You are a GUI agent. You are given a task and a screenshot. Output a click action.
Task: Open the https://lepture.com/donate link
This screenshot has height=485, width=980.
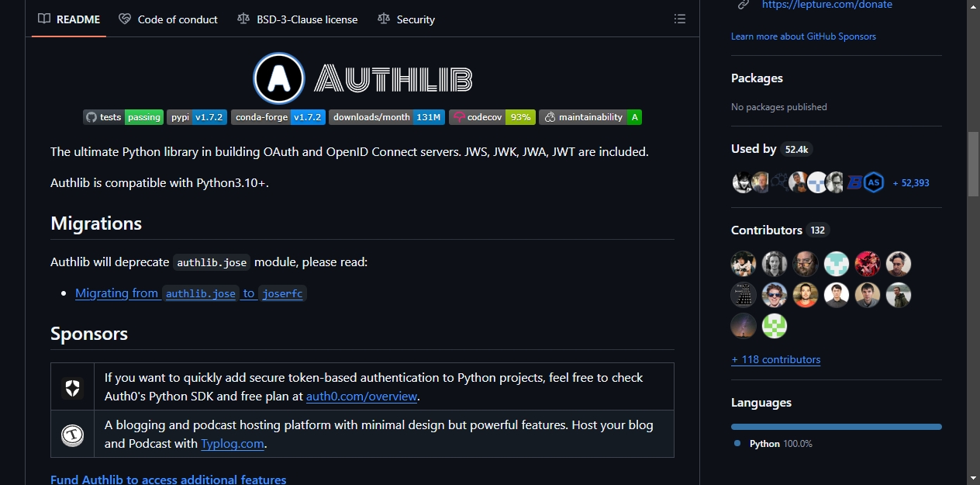[x=827, y=5]
